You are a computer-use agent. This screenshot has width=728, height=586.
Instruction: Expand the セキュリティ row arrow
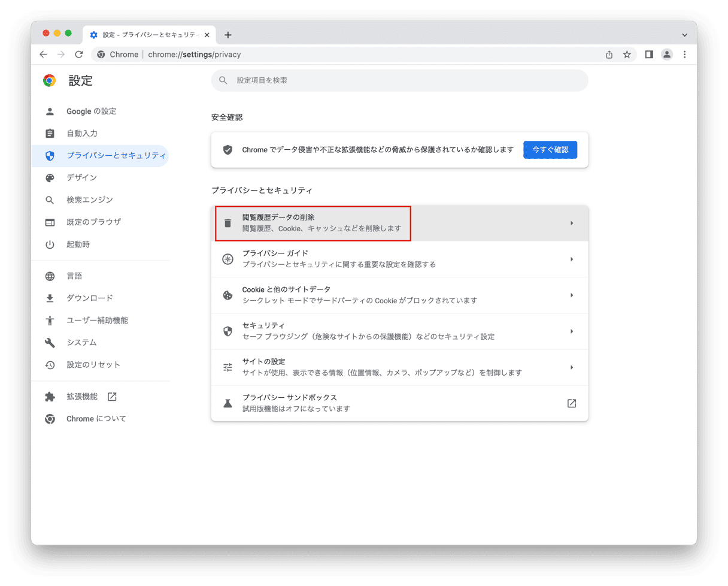571,331
